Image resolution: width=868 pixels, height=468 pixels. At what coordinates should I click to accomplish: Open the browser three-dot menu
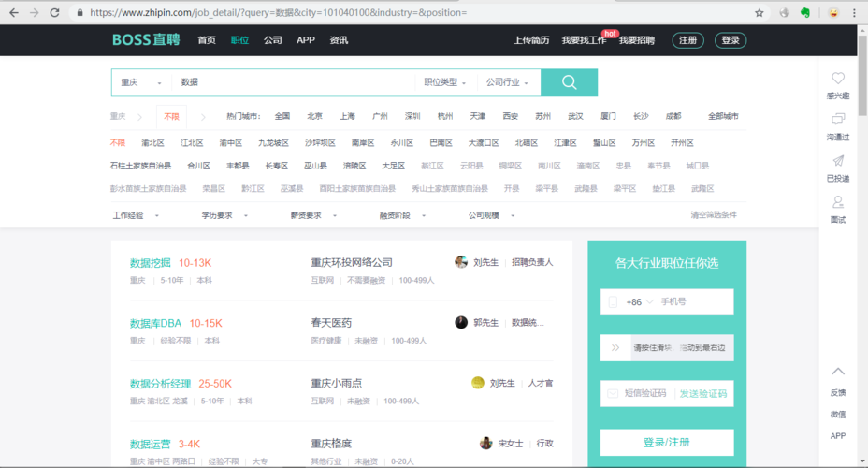[x=854, y=13]
